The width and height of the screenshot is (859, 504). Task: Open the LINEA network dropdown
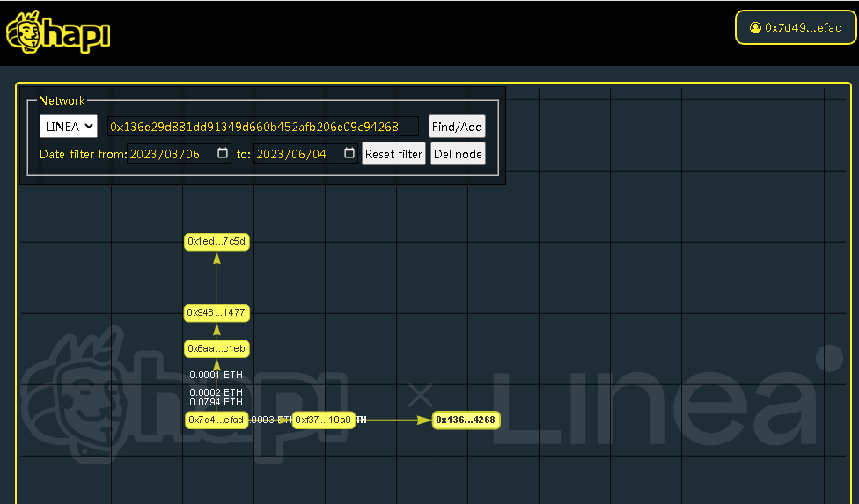pyautogui.click(x=69, y=127)
